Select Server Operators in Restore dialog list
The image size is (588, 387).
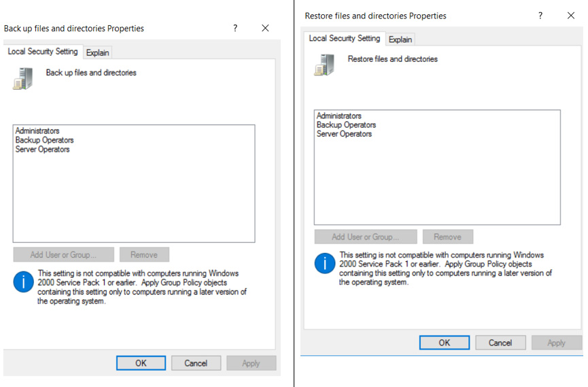344,134
